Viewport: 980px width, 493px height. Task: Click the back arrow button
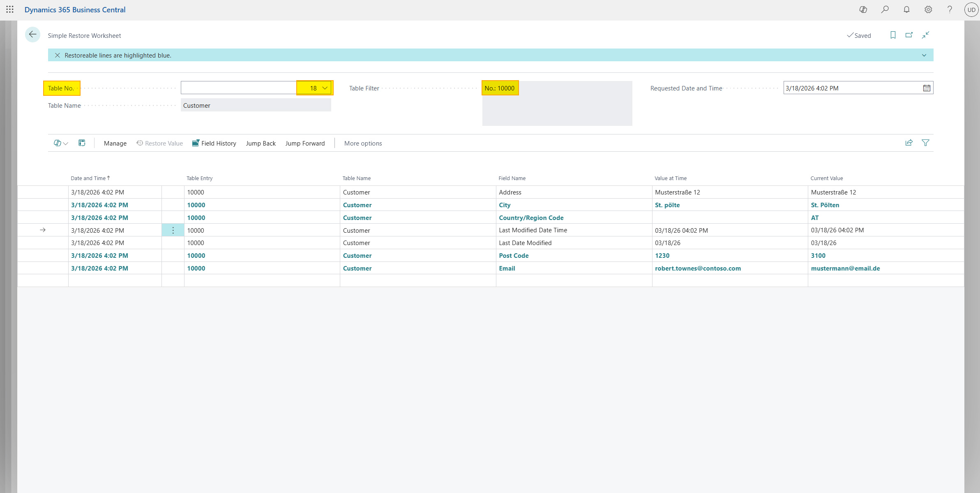[x=32, y=35]
